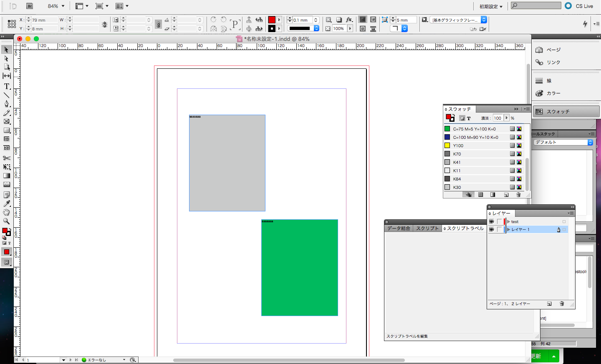The width and height of the screenshot is (601, 364).
Task: Switch to the データ結合 tab
Action: click(398, 228)
